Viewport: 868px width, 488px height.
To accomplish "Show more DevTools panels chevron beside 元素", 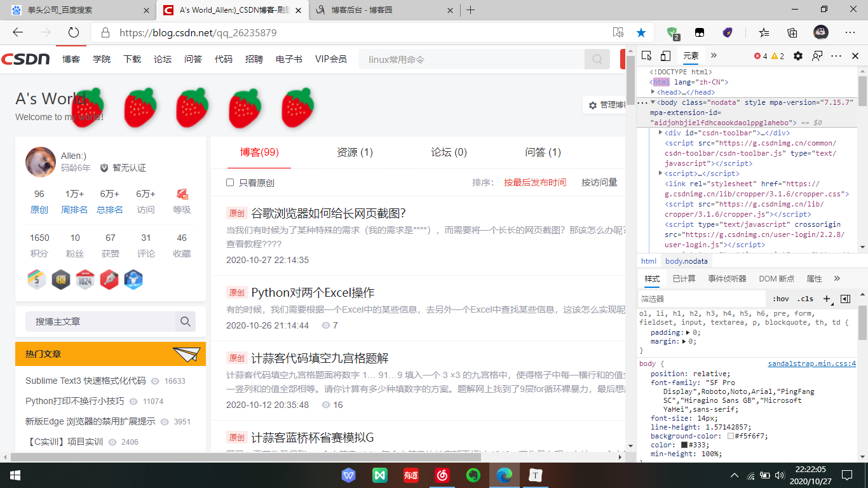I will click(x=714, y=56).
